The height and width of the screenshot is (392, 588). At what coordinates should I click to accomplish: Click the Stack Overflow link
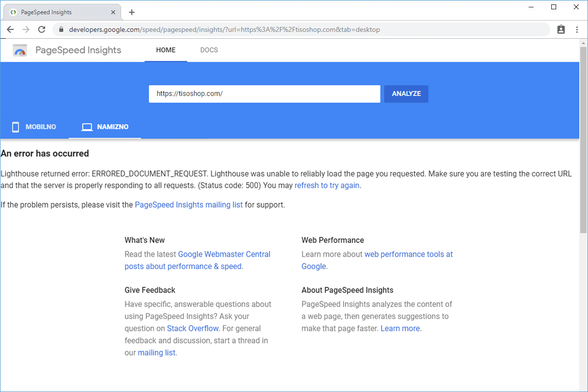[x=193, y=328]
